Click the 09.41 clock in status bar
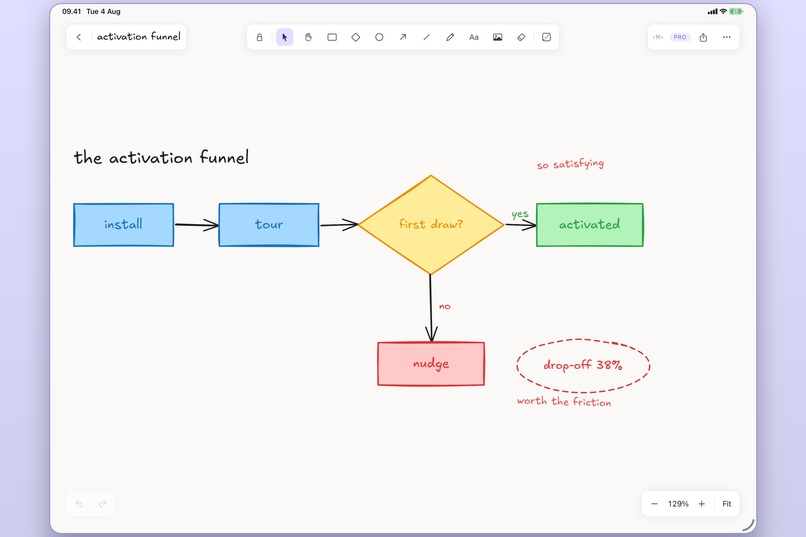Viewport: 806px width, 537px height. click(71, 11)
